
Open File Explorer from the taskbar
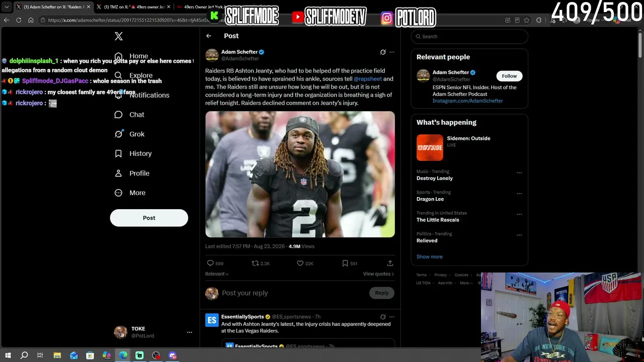(x=57, y=355)
